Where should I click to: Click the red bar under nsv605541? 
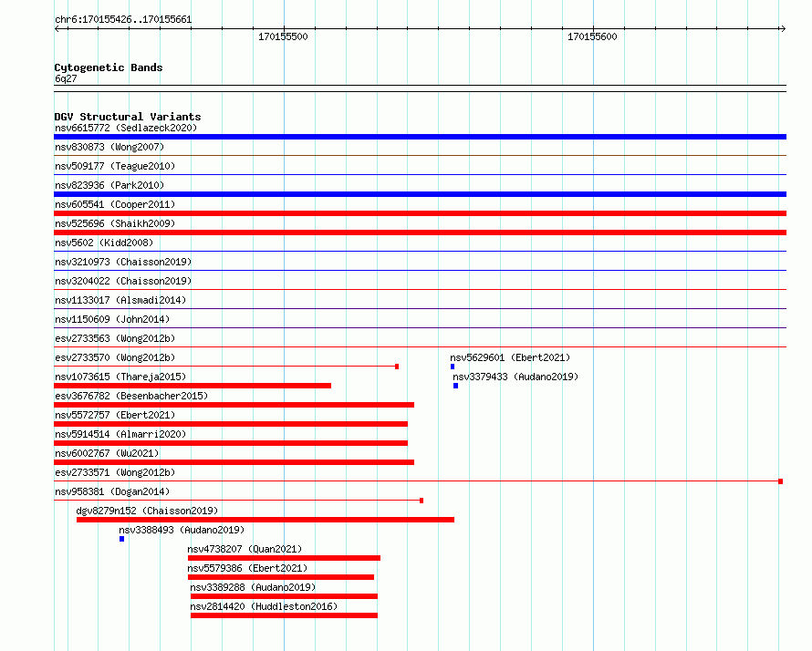point(420,213)
